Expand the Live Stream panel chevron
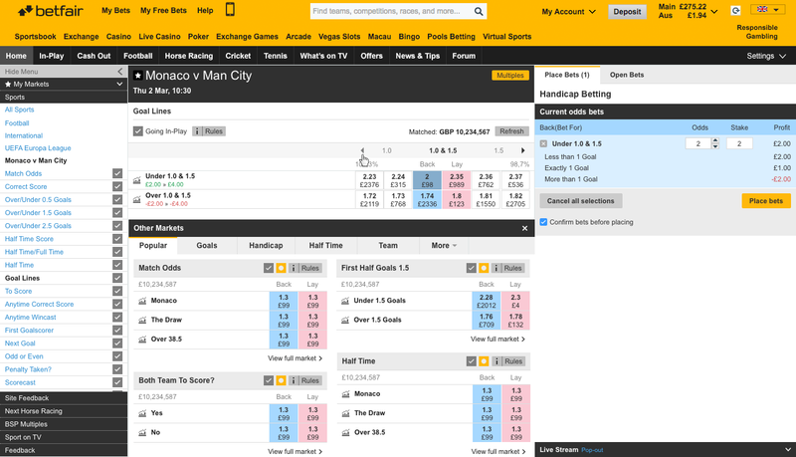The height and width of the screenshot is (457, 796). [x=787, y=449]
